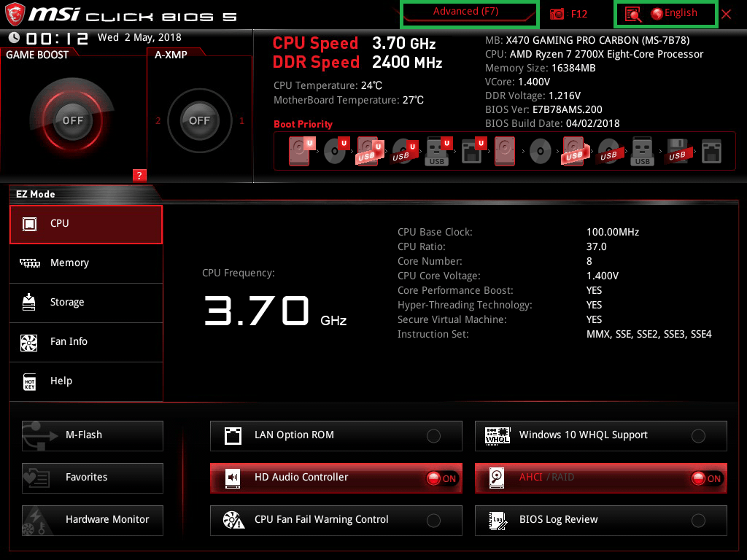The width and height of the screenshot is (747, 560).
Task: Show the Fan Info tab
Action: coord(86,342)
